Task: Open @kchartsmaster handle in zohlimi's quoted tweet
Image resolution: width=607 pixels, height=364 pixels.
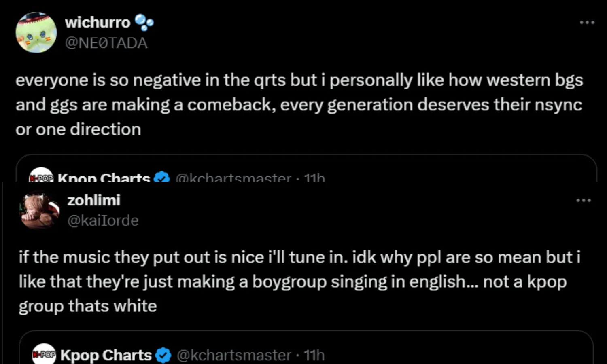Action: click(234, 355)
